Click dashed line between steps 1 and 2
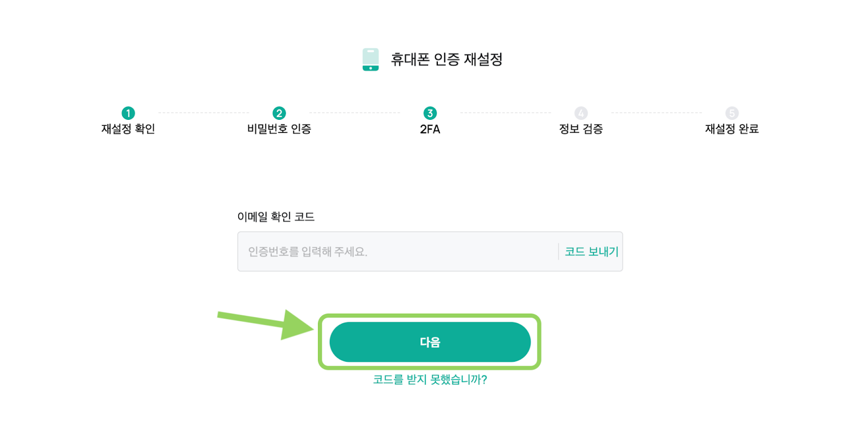Image resolution: width=868 pixels, height=441 pixels. tap(203, 113)
